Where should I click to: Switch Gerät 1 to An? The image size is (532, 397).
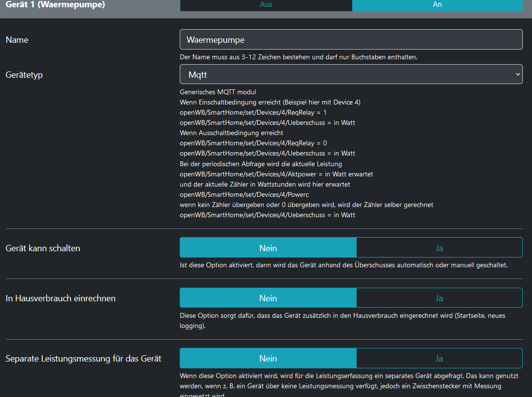click(437, 5)
